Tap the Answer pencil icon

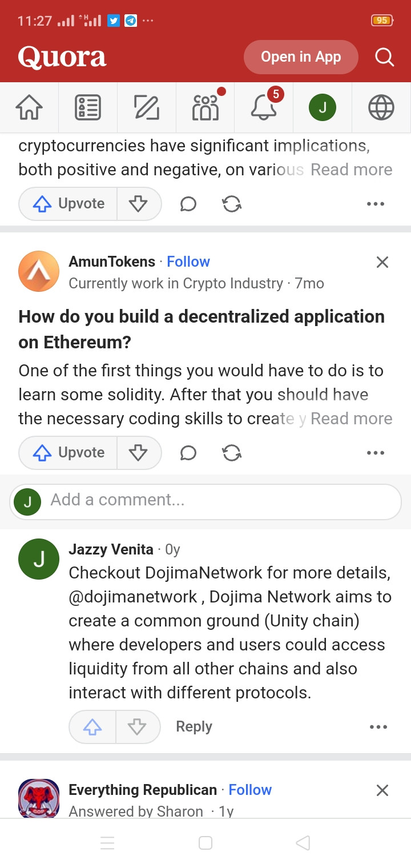147,107
